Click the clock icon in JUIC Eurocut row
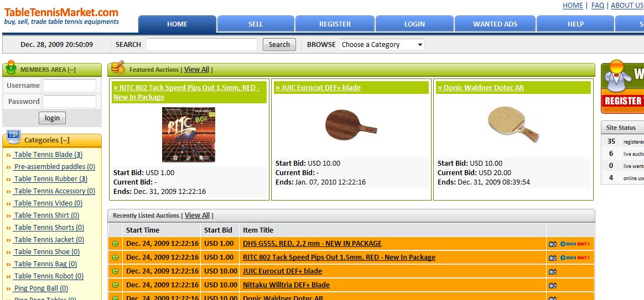 (116, 271)
